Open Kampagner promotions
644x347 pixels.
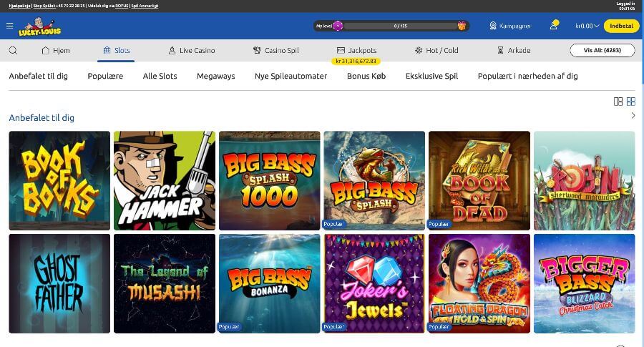pos(510,26)
